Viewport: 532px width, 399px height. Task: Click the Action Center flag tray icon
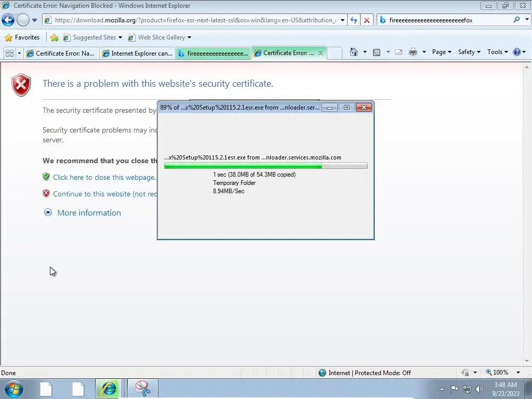tap(454, 389)
